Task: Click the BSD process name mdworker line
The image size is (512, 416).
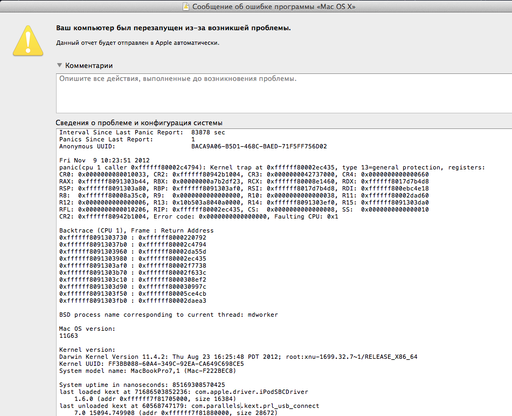Action: [x=168, y=315]
